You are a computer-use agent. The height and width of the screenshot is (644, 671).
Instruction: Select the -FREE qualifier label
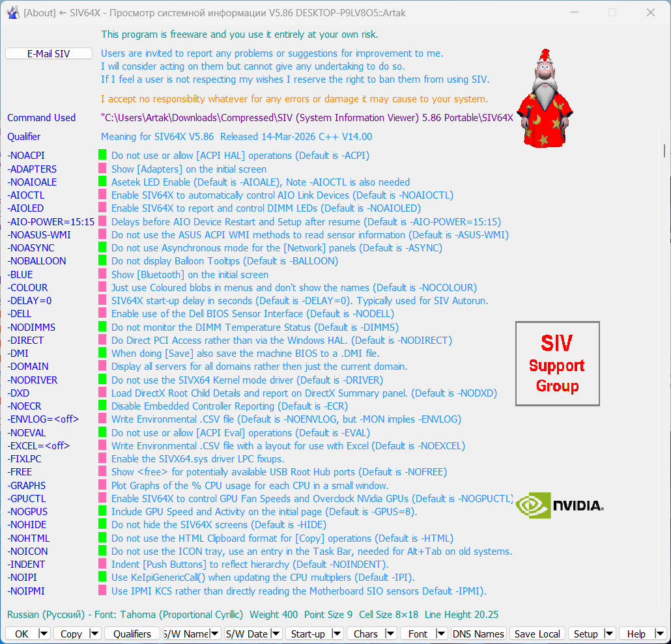click(x=20, y=471)
